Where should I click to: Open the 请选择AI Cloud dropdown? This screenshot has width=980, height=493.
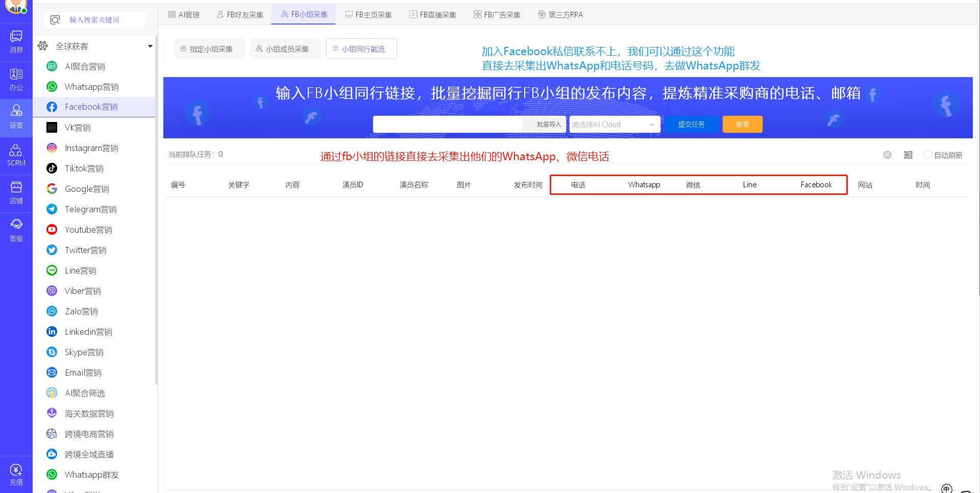point(614,124)
